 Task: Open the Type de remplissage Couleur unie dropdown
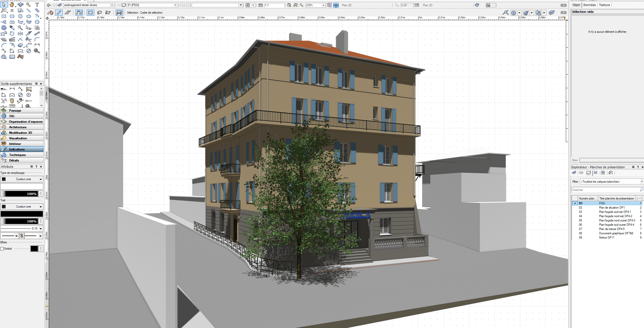pos(22,179)
